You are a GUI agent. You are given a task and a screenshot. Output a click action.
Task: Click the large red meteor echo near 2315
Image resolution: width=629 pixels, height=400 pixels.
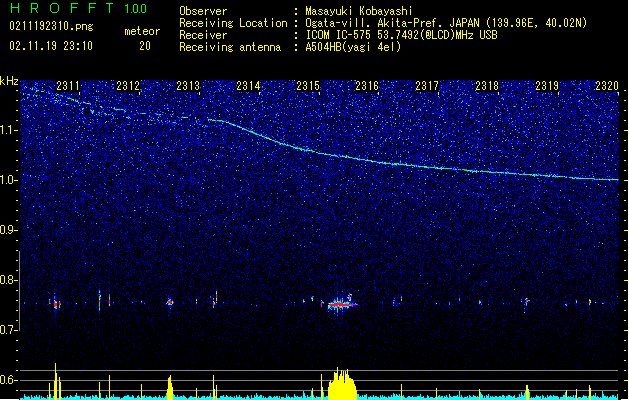coord(341,305)
